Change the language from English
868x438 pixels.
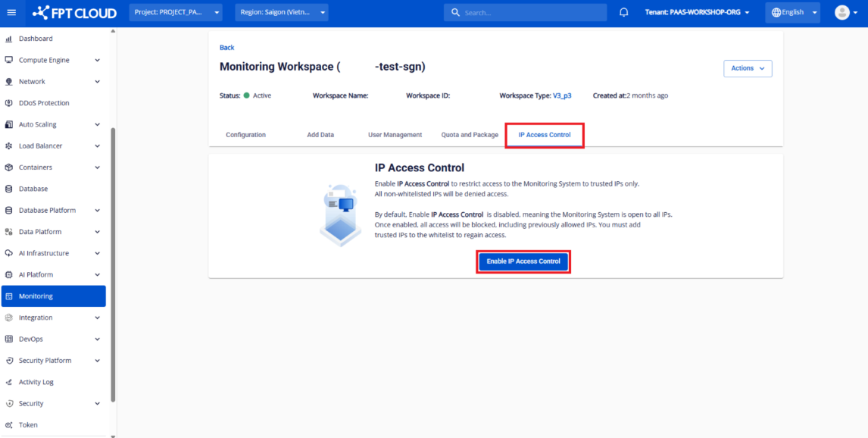[x=792, y=11]
